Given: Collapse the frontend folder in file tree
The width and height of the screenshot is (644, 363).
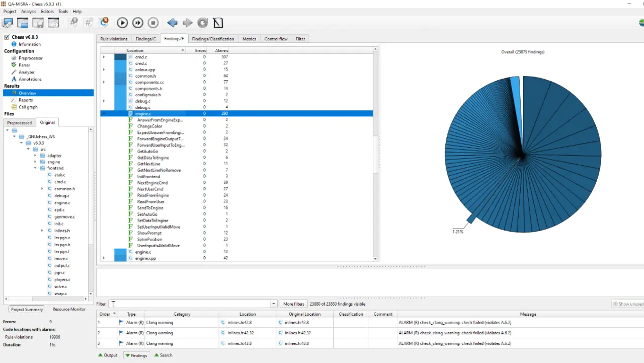Looking at the screenshot, I should point(35,168).
